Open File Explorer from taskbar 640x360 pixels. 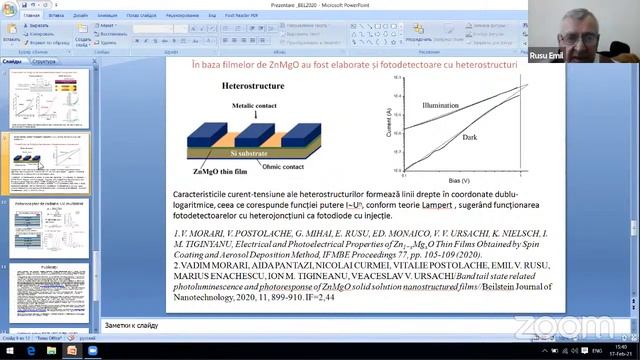tap(51, 351)
